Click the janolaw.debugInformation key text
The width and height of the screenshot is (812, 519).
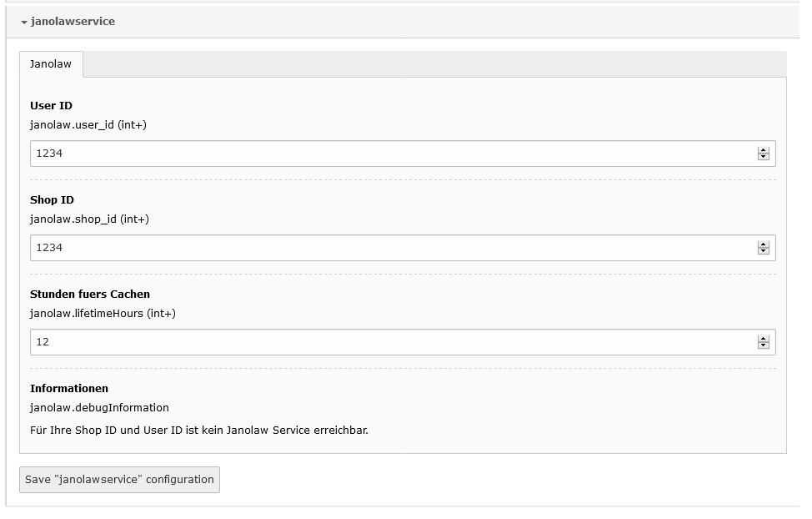click(99, 407)
